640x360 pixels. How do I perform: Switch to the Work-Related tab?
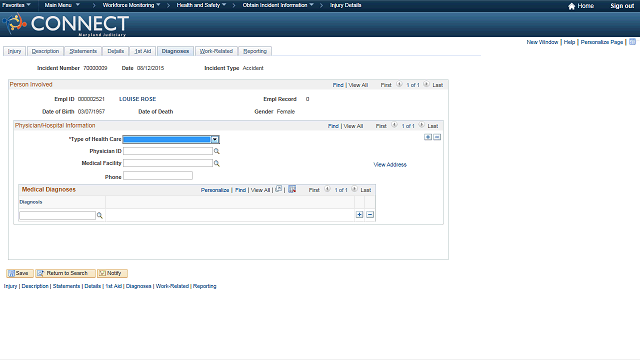[216, 51]
